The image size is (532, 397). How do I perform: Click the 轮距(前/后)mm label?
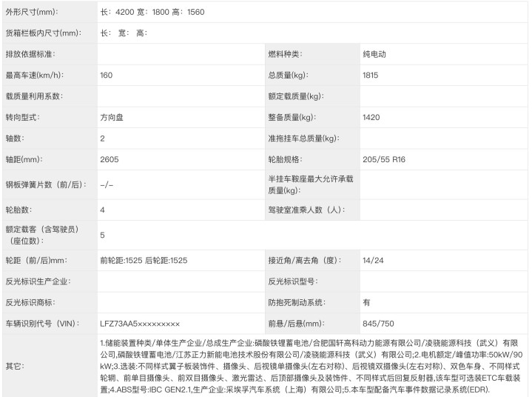click(x=36, y=261)
